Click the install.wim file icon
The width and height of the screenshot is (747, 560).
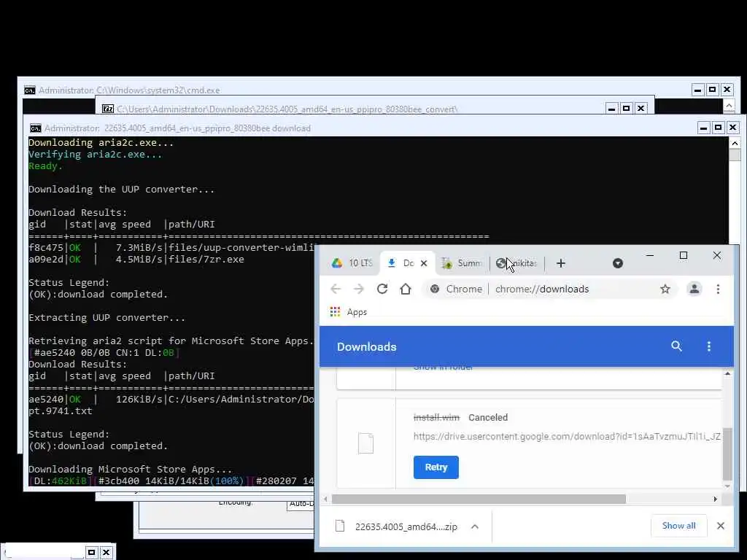click(366, 443)
